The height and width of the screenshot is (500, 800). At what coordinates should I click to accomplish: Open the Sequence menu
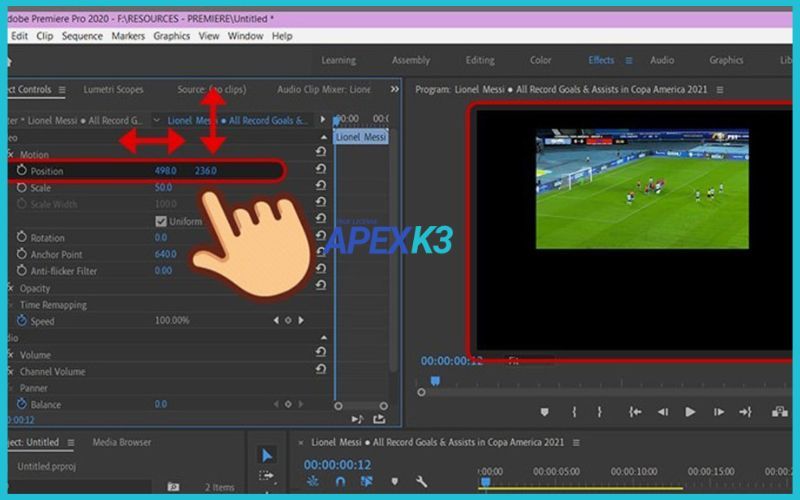click(x=82, y=36)
